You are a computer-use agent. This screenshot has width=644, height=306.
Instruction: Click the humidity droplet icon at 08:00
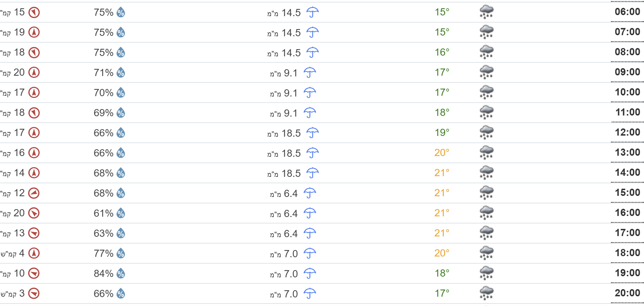point(121,53)
